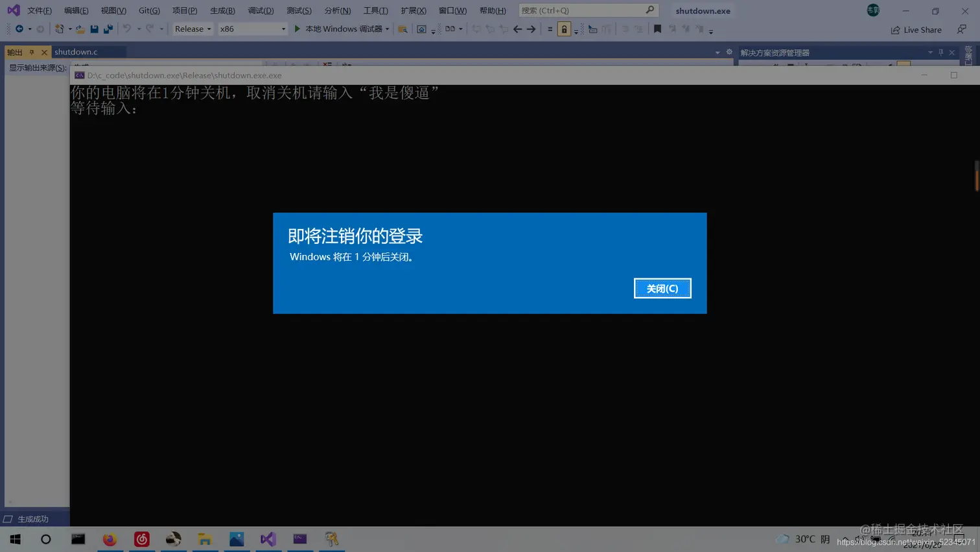Open File Explorer from the taskbar

point(205,539)
